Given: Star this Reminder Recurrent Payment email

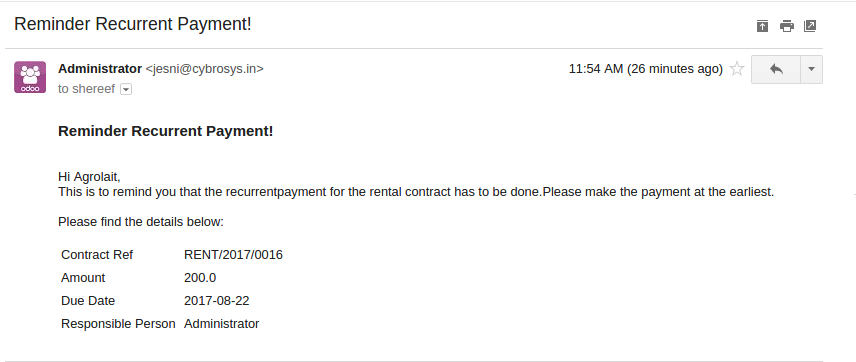Looking at the screenshot, I should pos(737,69).
